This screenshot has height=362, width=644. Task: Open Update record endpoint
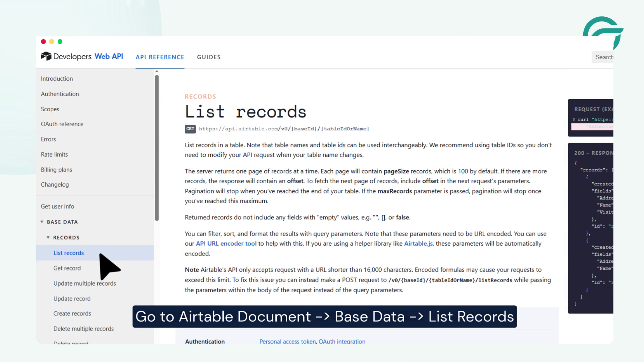point(72,299)
